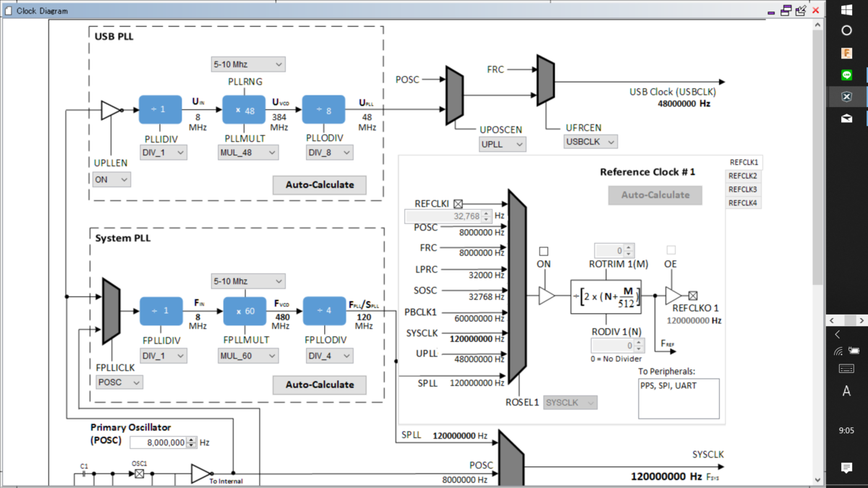Switch to the REFCLK2 tab

pyautogui.click(x=744, y=176)
